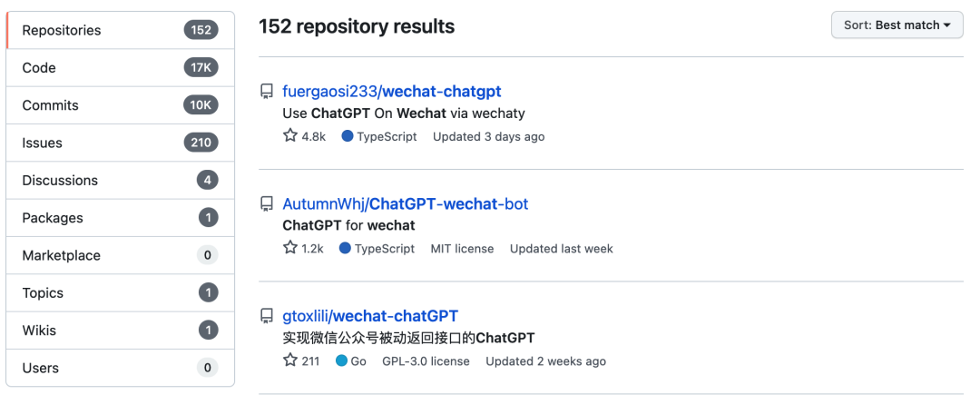Select the Packages category
980x395 pixels.
pos(53,218)
